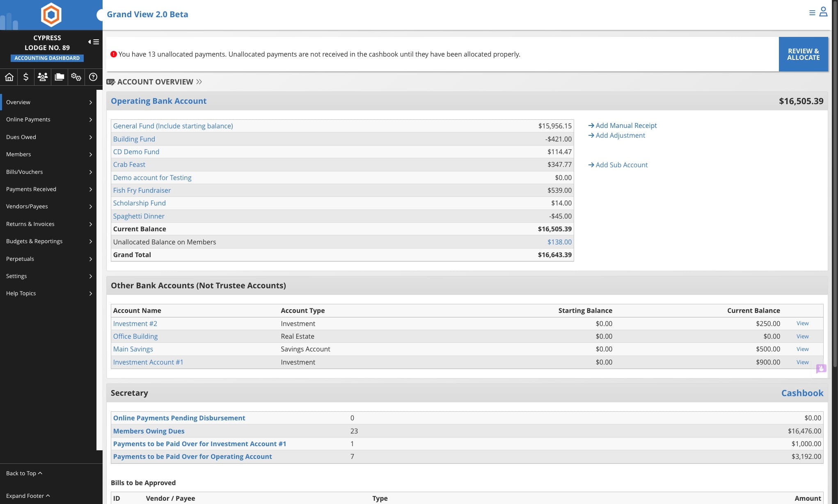
Task: Click the Grand View 2.0 Beta title
Action: (x=147, y=14)
